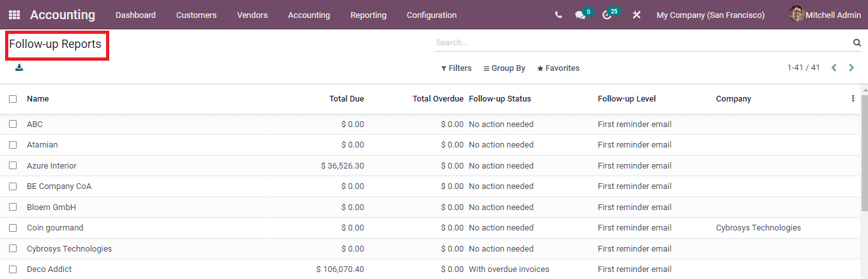The image size is (868, 279).
Task: Click into the Search input field
Action: (642, 43)
